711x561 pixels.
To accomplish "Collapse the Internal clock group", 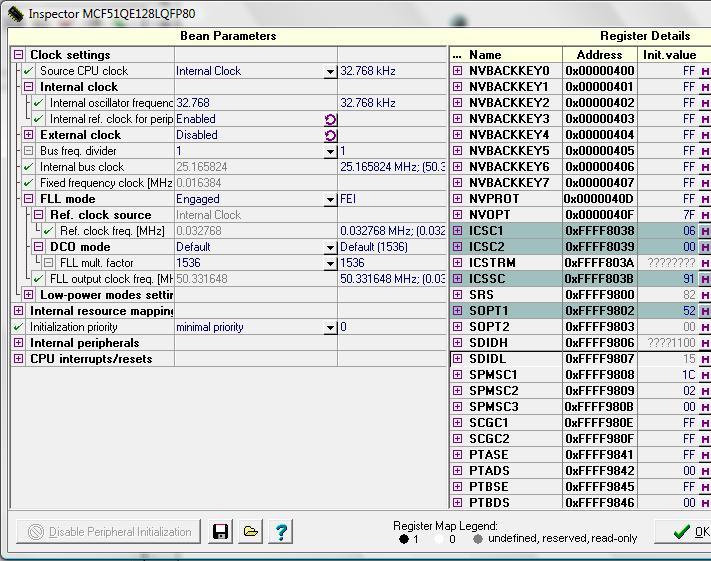I will point(29,87).
